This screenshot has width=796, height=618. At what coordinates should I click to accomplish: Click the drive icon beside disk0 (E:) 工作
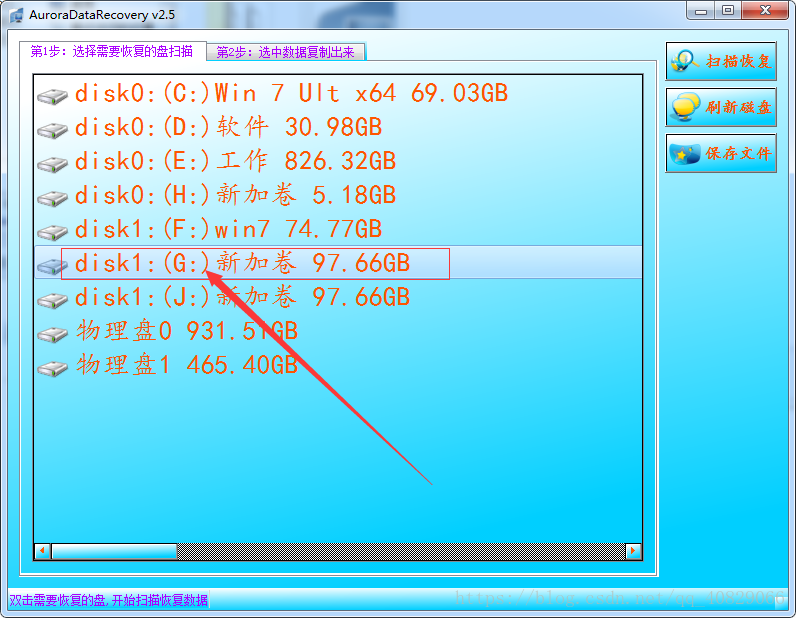(x=52, y=164)
